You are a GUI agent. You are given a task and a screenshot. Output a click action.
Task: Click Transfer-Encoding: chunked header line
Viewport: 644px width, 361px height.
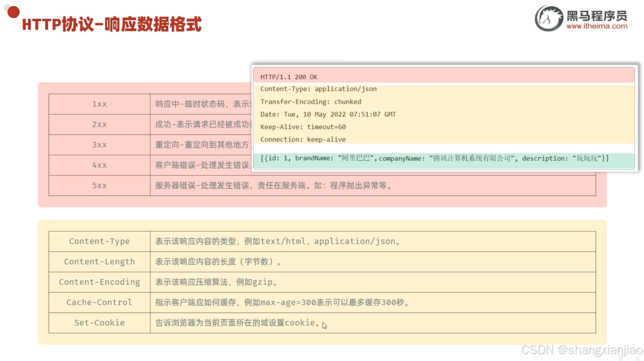(311, 102)
